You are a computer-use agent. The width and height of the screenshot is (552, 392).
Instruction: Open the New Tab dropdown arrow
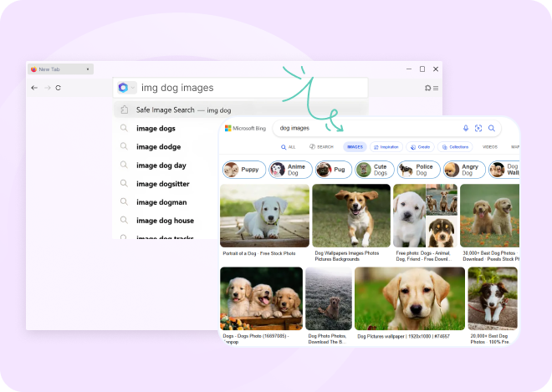tap(88, 69)
